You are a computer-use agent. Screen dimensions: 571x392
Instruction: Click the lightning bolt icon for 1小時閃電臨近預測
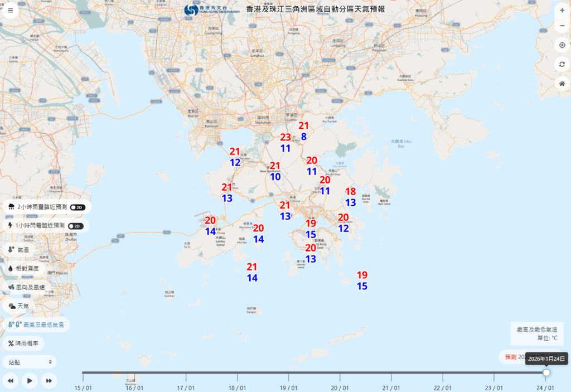[11, 225]
